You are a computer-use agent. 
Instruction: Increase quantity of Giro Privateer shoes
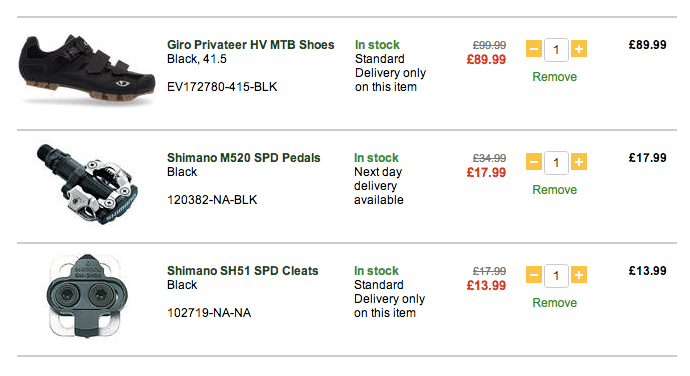point(579,49)
